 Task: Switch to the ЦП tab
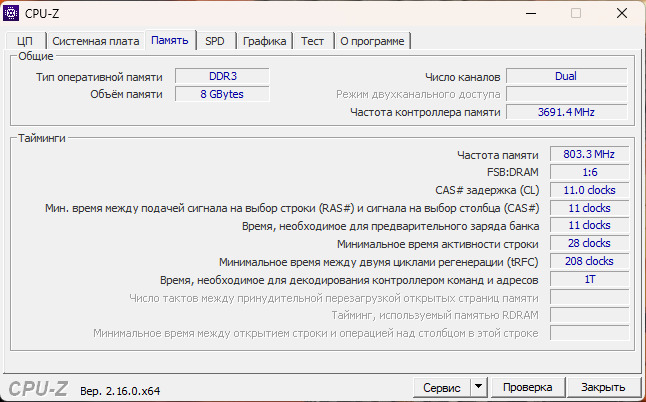pos(26,41)
